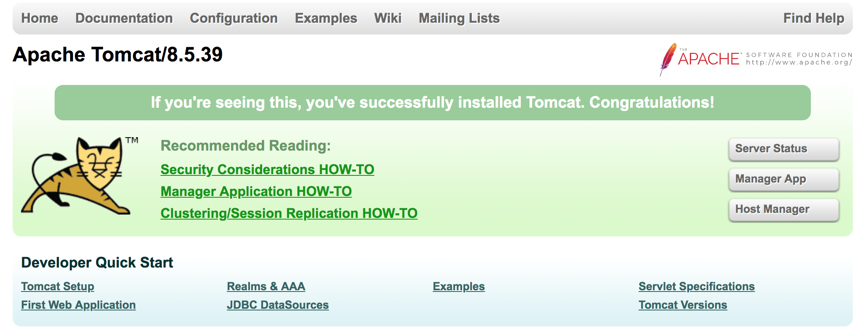Screen dimensions: 868x334
Task: Open Mailing Lists from the navigation bar
Action: point(459,18)
